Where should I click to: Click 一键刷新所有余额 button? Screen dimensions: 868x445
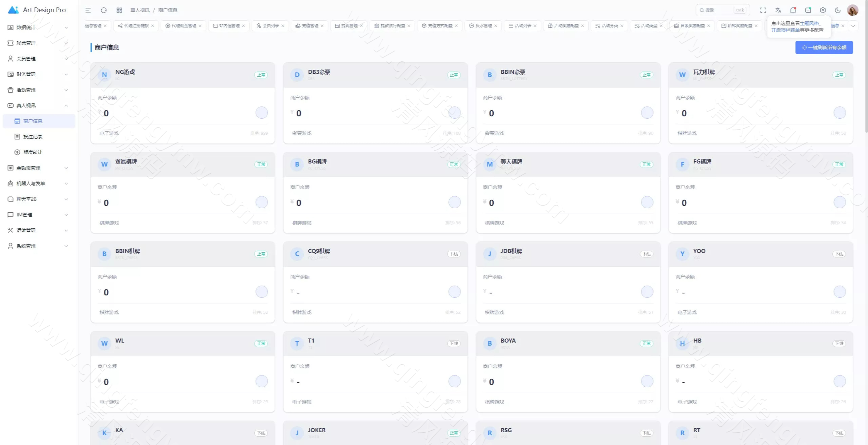coord(824,47)
